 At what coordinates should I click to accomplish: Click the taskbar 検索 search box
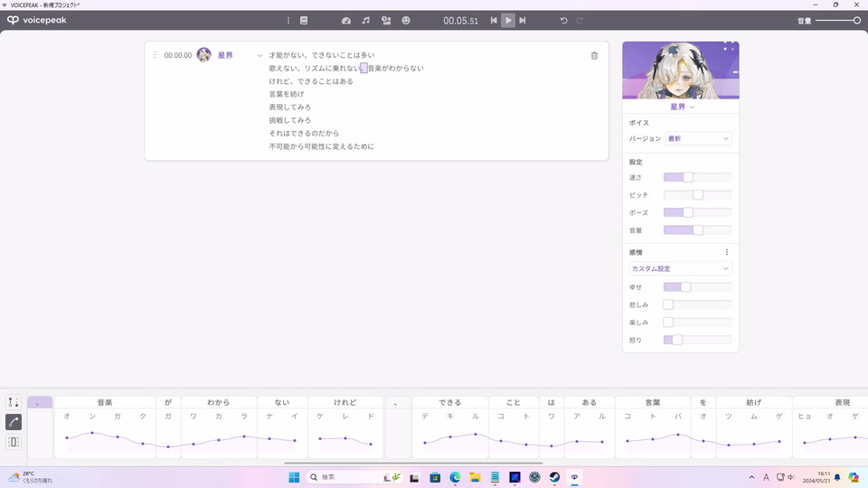point(354,477)
